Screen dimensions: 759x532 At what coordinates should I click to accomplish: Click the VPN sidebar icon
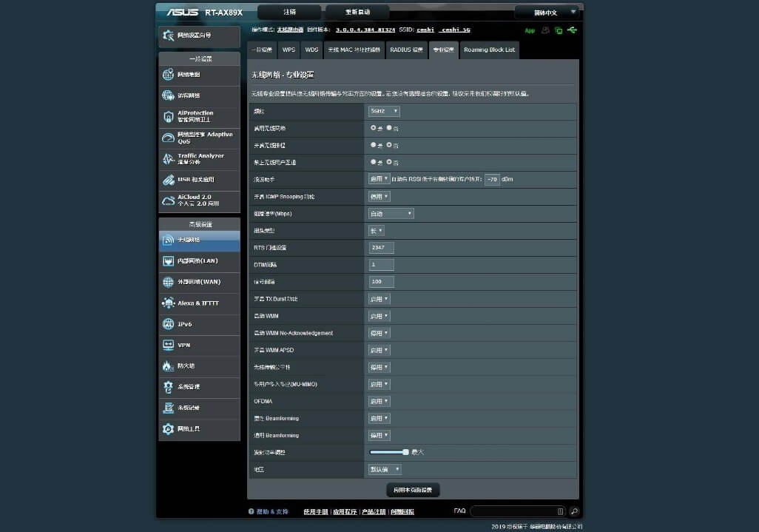(168, 345)
